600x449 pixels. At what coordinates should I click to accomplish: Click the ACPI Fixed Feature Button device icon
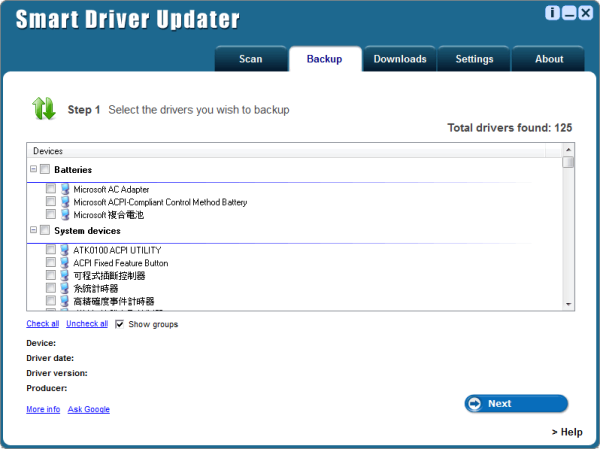pos(65,263)
